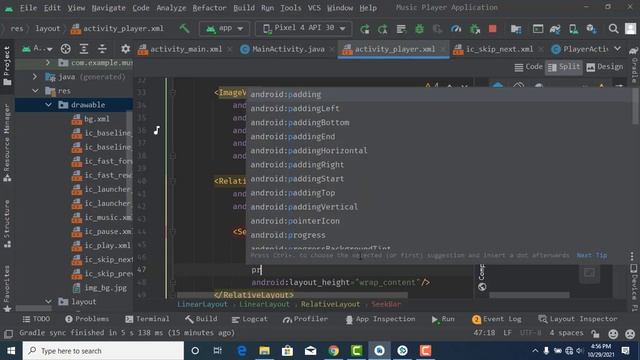The width and height of the screenshot is (640, 360).
Task: Open the SDK Manager icon
Action: tap(591, 29)
